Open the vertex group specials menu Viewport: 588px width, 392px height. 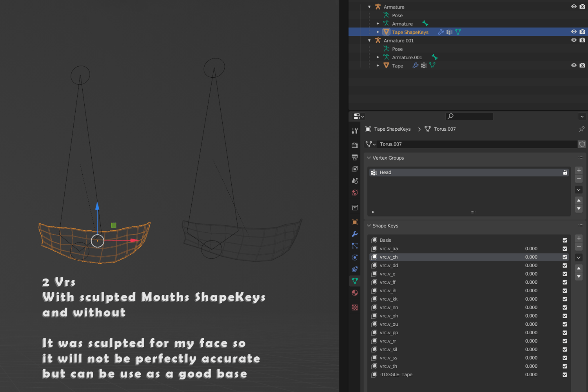[x=579, y=190]
